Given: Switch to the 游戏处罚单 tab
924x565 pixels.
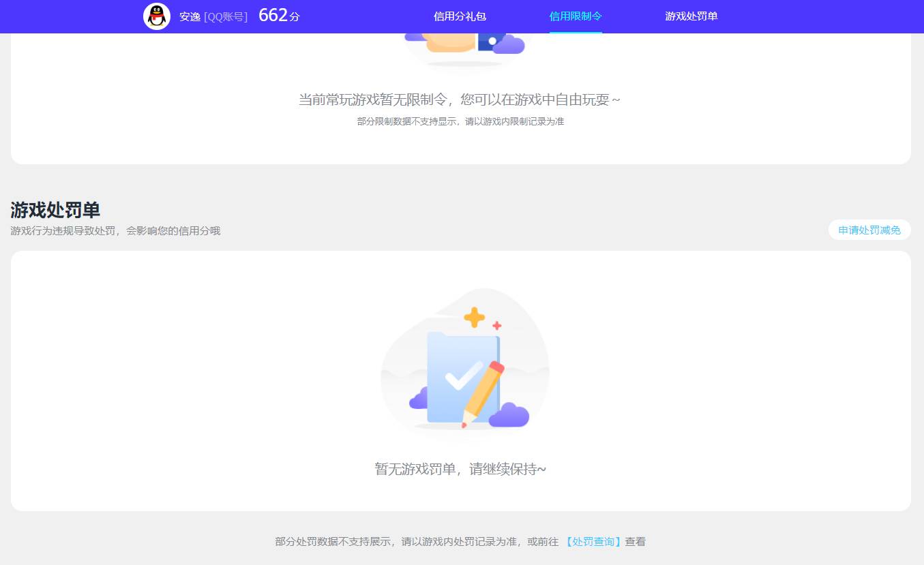Looking at the screenshot, I should [691, 16].
